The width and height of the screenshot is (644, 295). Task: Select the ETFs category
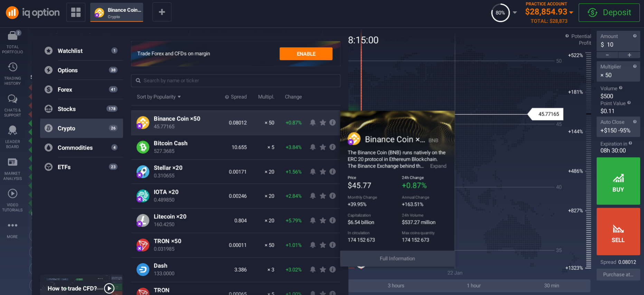point(82,167)
